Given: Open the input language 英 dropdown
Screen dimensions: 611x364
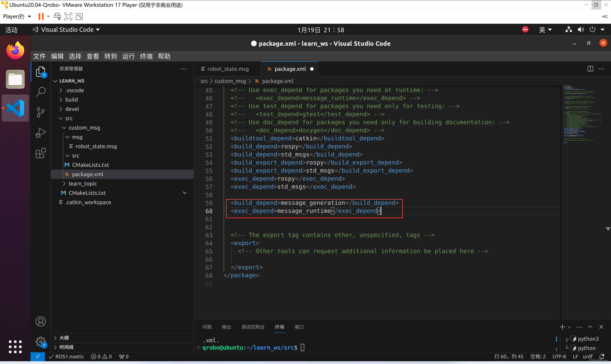Looking at the screenshot, I should pyautogui.click(x=545, y=30).
